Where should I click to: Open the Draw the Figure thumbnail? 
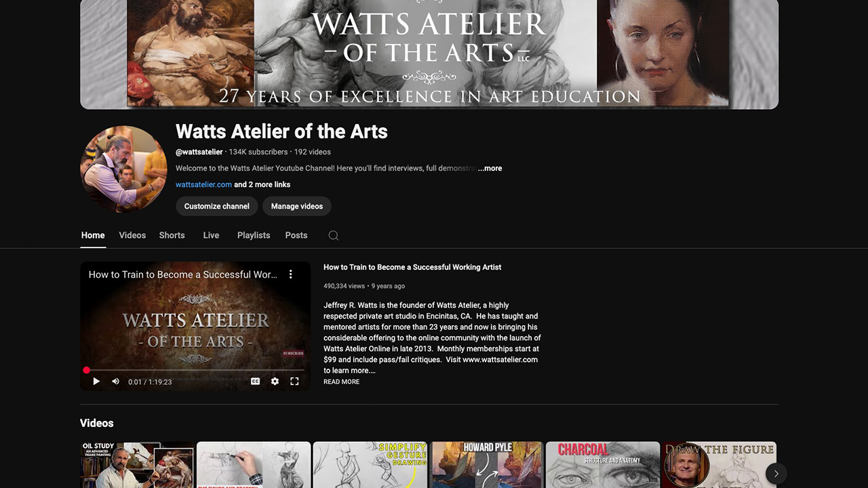click(719, 465)
